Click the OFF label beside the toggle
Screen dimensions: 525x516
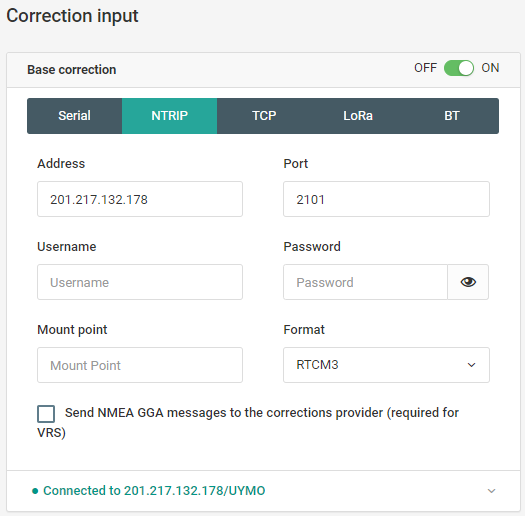click(x=425, y=68)
